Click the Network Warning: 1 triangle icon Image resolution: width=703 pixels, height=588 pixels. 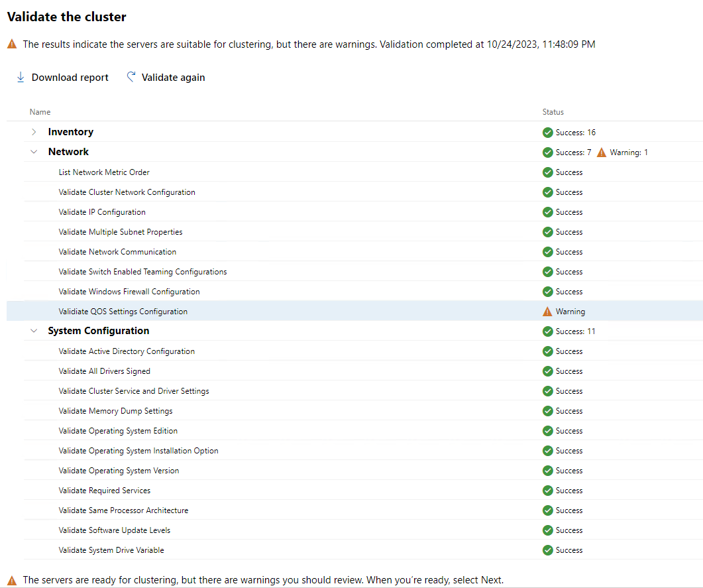602,152
